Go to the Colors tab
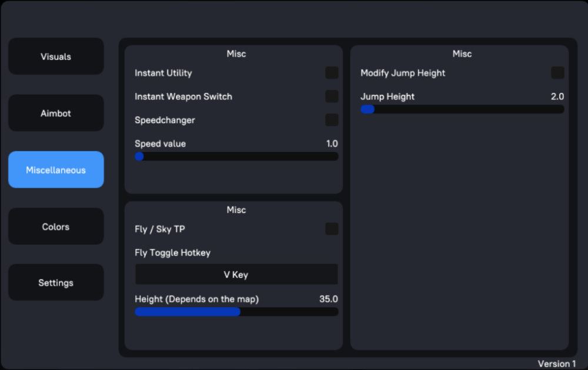This screenshot has width=588, height=370. [56, 226]
